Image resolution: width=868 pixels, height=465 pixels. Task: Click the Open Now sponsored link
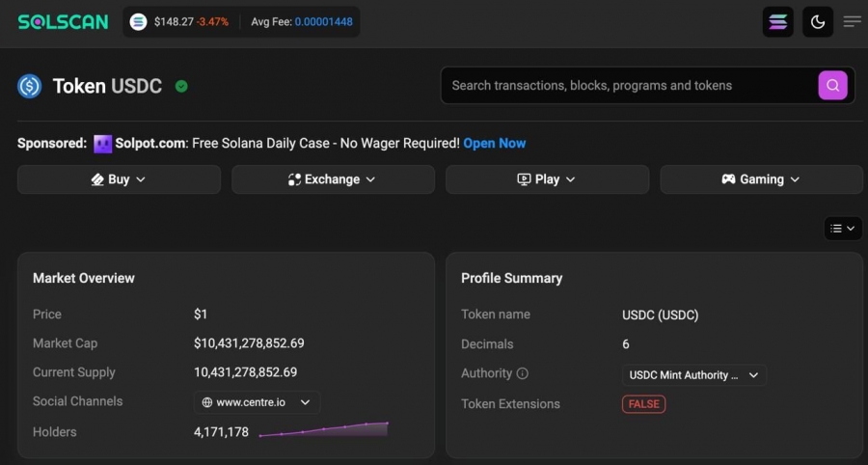(x=495, y=144)
